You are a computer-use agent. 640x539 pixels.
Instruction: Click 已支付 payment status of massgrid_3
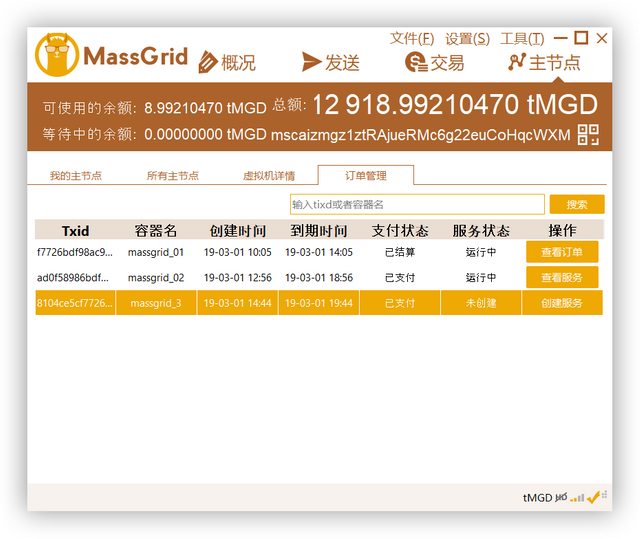400,303
